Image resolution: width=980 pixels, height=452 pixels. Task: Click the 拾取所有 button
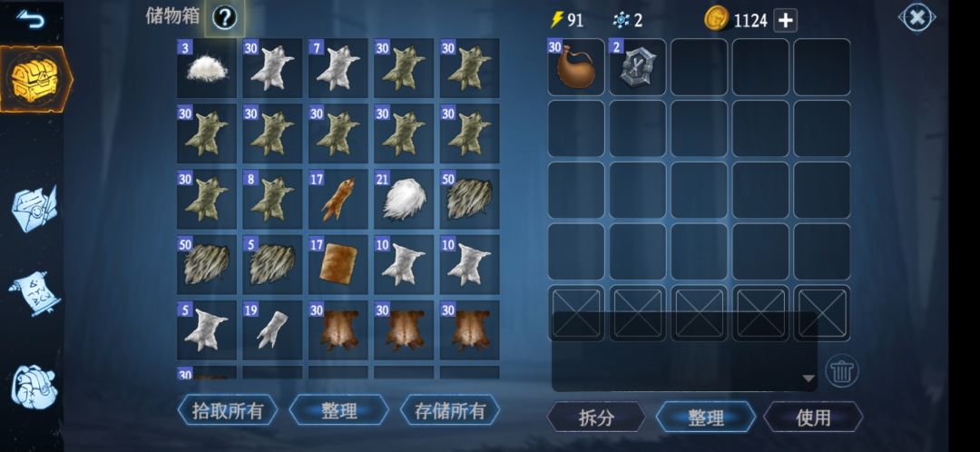[x=227, y=410]
